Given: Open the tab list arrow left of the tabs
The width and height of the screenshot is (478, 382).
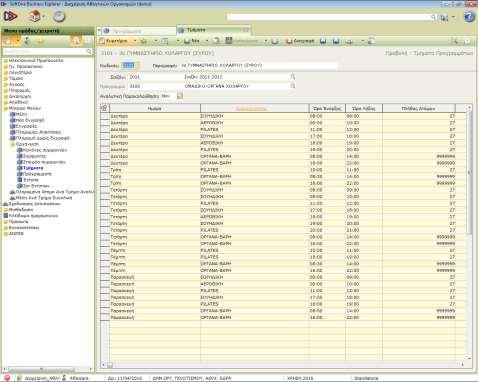Looking at the screenshot, I should click(x=99, y=31).
